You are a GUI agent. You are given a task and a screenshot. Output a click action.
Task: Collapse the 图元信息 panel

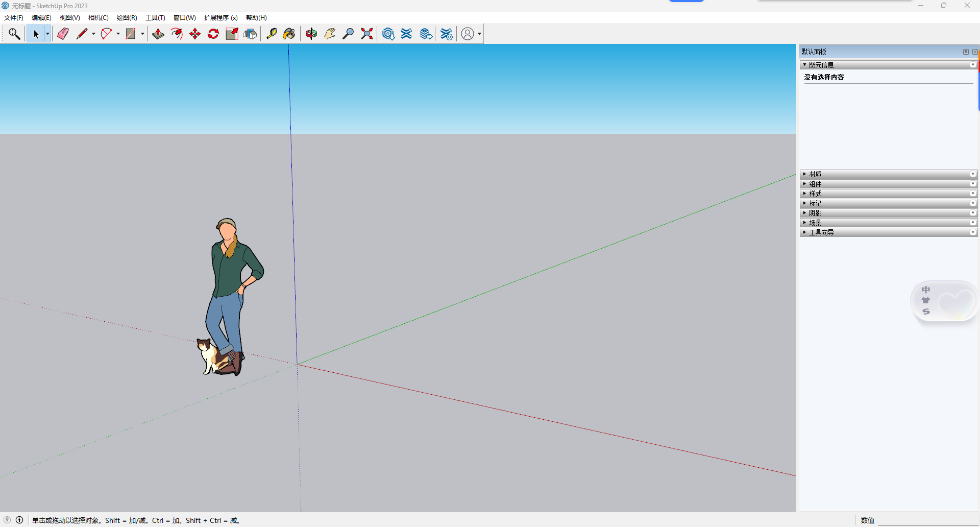[805, 64]
